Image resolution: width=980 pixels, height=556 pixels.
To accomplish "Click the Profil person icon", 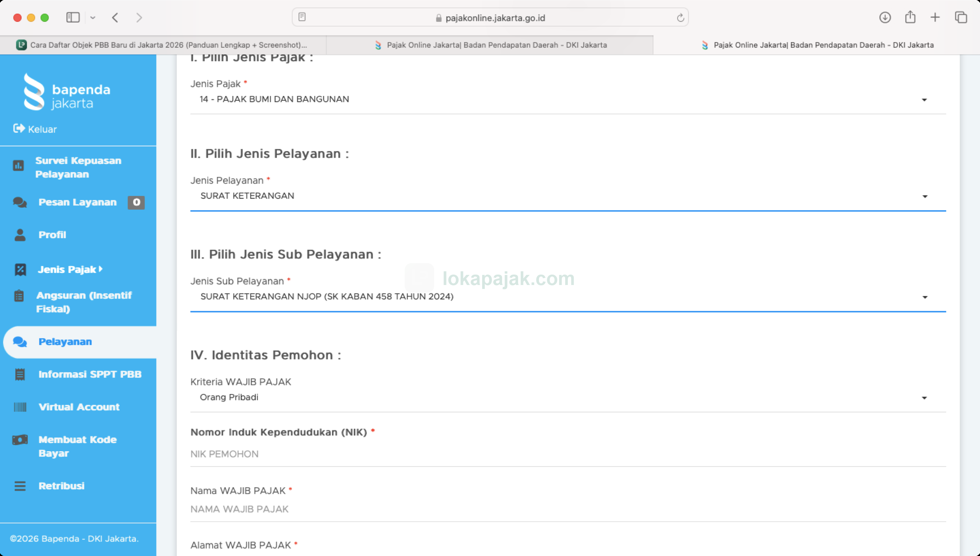I will click(x=20, y=235).
